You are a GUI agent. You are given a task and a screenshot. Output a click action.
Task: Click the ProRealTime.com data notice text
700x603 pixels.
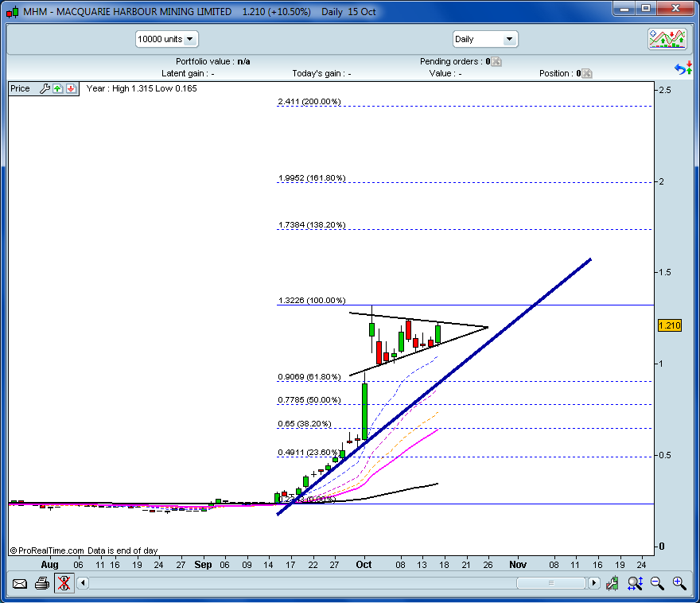pos(84,550)
